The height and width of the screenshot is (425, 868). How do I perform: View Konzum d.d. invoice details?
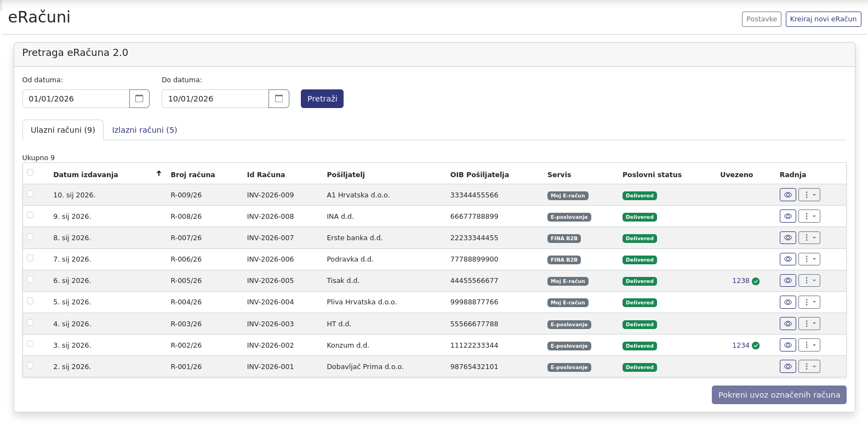coord(787,345)
